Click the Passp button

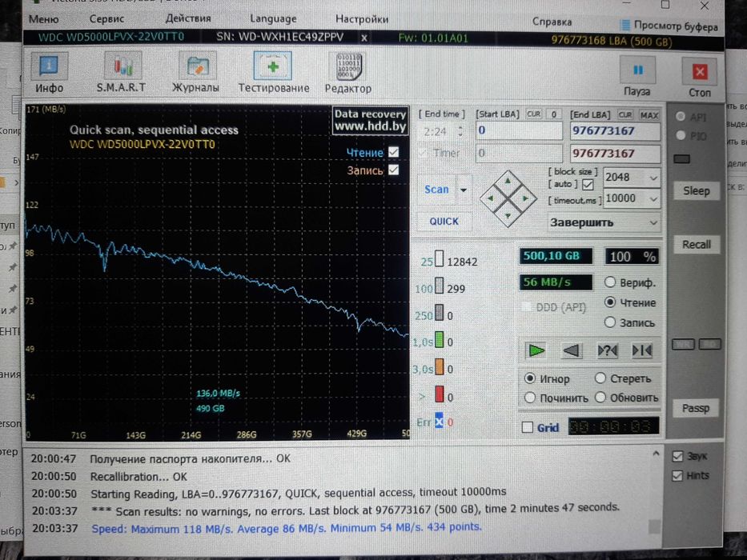click(x=696, y=408)
